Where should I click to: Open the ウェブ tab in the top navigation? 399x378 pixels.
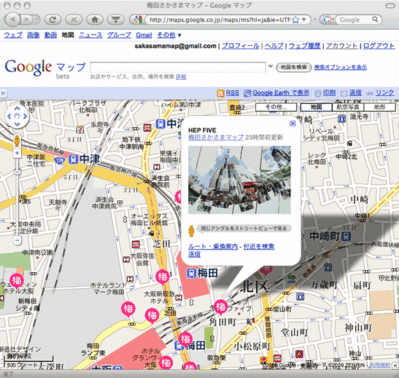pyautogui.click(x=13, y=35)
